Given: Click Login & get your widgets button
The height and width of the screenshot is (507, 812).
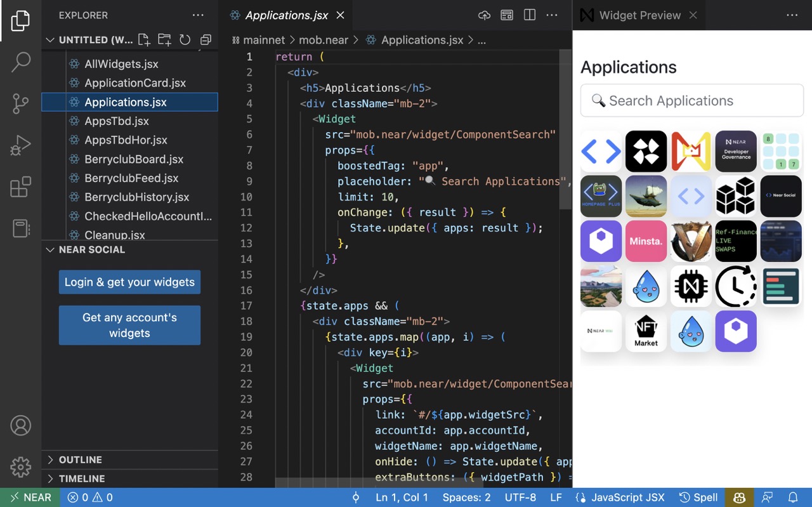Looking at the screenshot, I should (129, 282).
